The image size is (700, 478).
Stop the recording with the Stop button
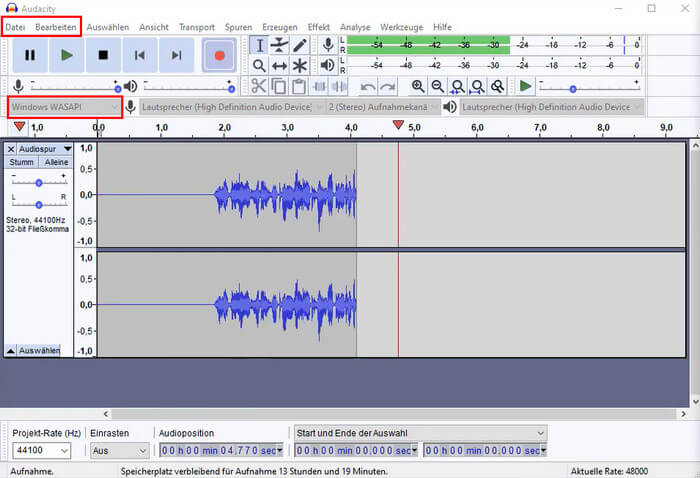[x=103, y=55]
